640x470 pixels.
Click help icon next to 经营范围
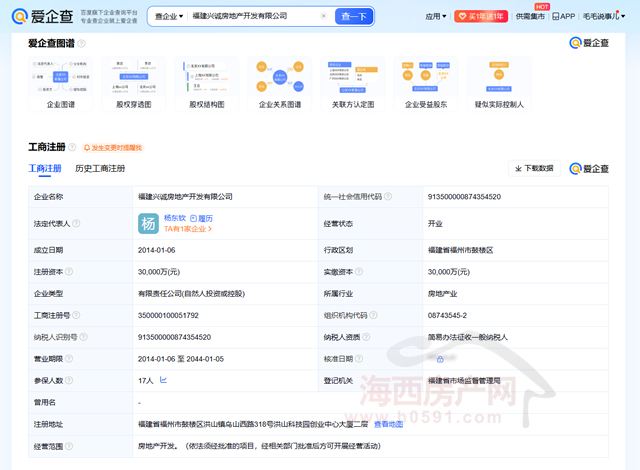(x=69, y=446)
